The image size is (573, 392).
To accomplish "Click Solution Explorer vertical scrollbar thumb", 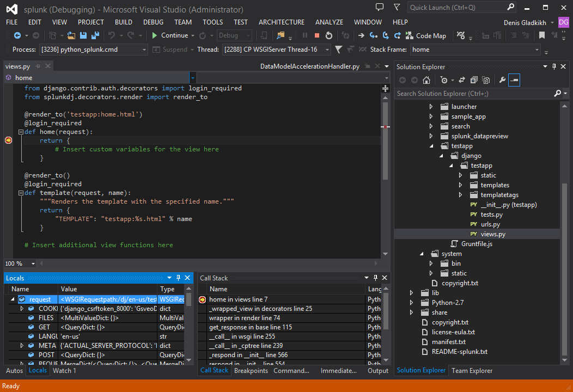I will point(565,268).
